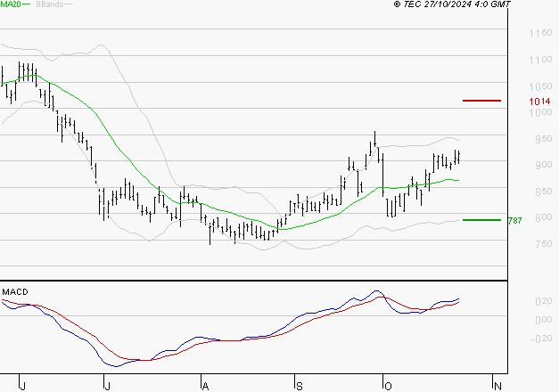Click the 1150 price axis label
559x392 pixels.
(540, 33)
